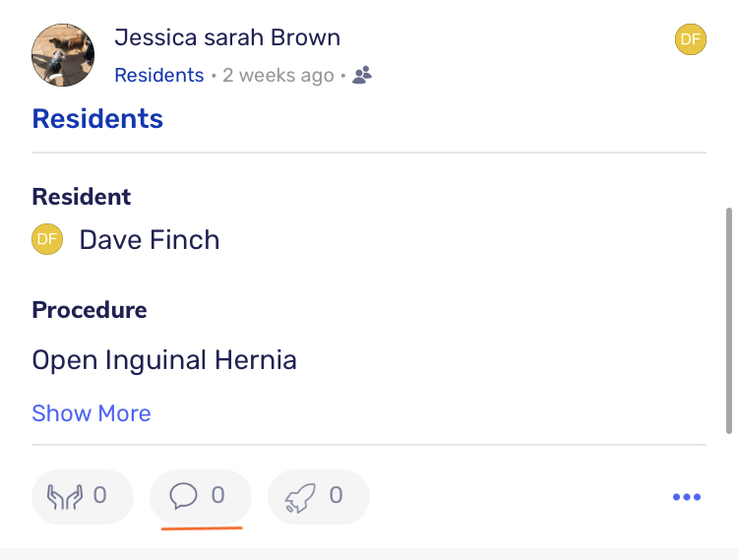Click the vertical scrollbar thumb

click(x=729, y=321)
